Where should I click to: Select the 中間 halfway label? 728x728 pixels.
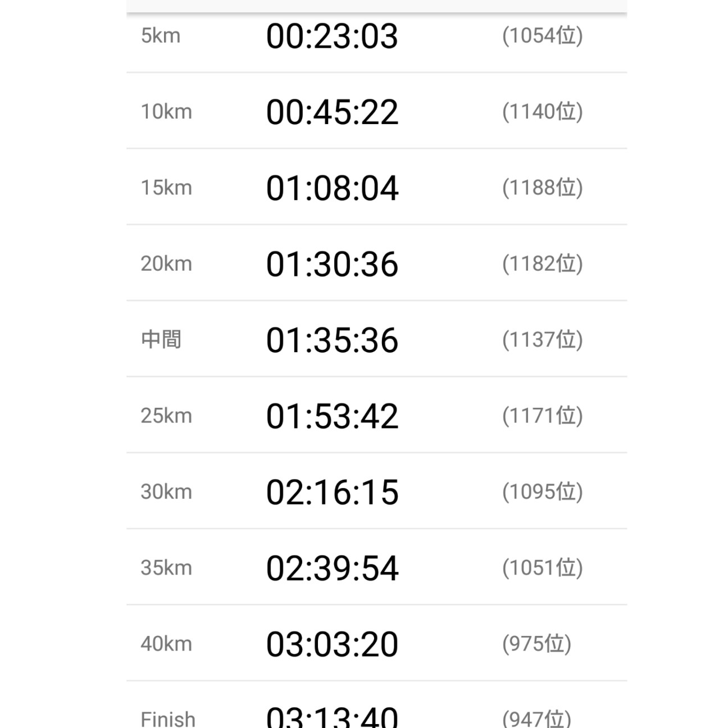click(x=161, y=339)
